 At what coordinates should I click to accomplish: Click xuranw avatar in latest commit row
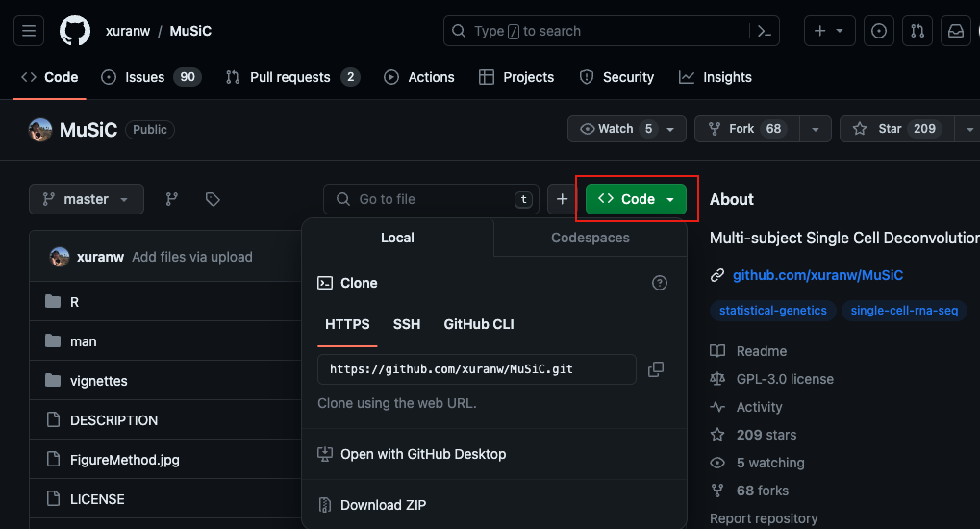click(60, 257)
